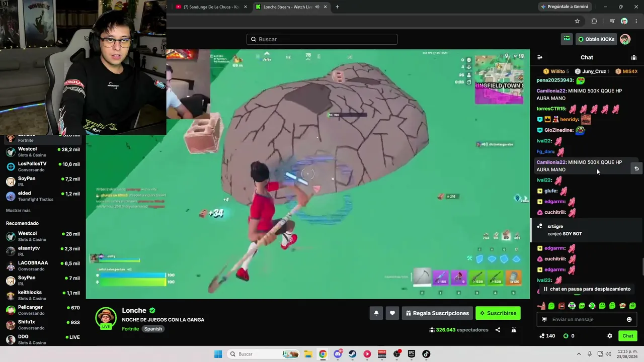Click the green leaderboard icon in header
644x362 pixels.
[x=567, y=39]
